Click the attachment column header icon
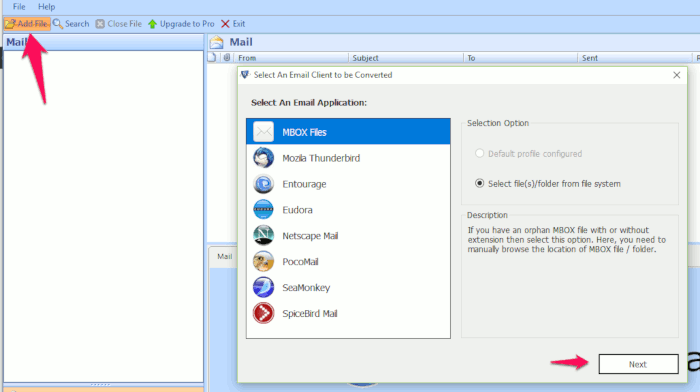This screenshot has height=392, width=700. click(x=227, y=57)
